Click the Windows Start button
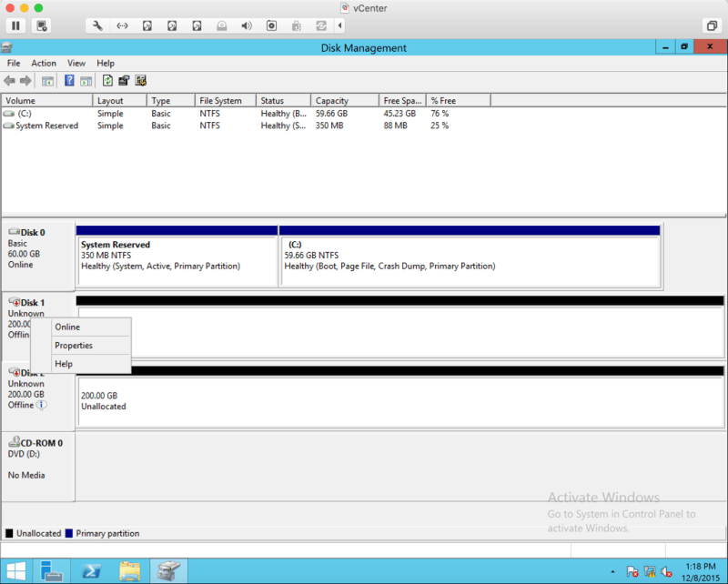 point(15,570)
